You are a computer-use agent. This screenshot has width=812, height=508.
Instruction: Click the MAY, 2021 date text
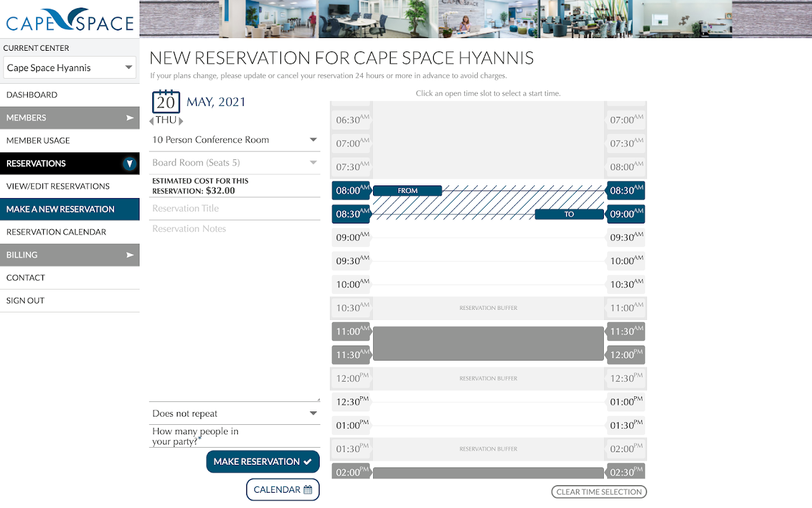click(216, 102)
